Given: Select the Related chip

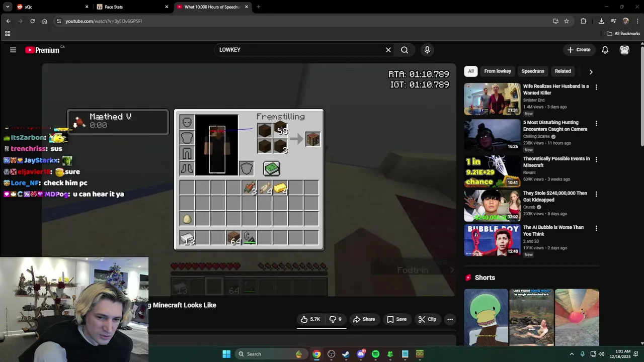Looking at the screenshot, I should pyautogui.click(x=562, y=71).
